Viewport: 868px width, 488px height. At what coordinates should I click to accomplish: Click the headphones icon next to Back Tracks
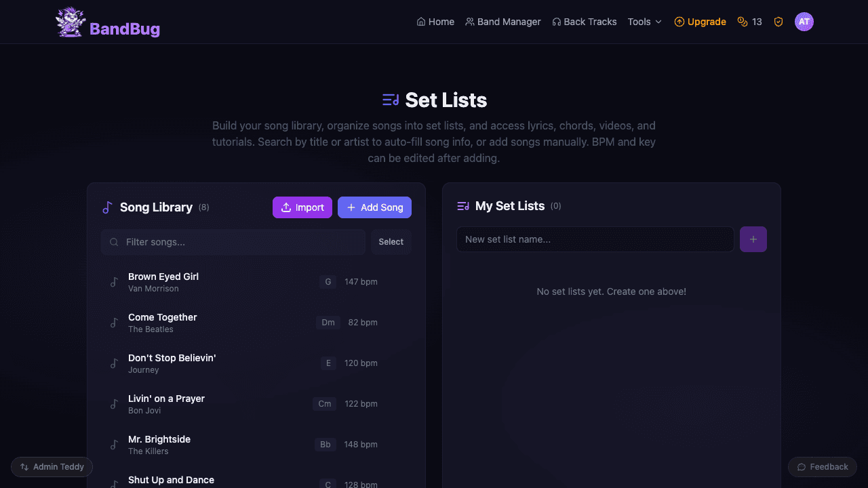[557, 21]
